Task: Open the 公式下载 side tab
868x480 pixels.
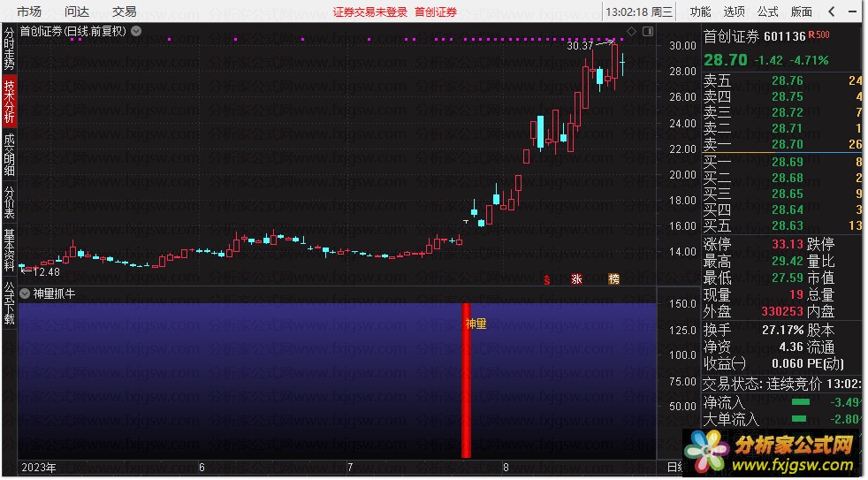Action: [x=10, y=303]
